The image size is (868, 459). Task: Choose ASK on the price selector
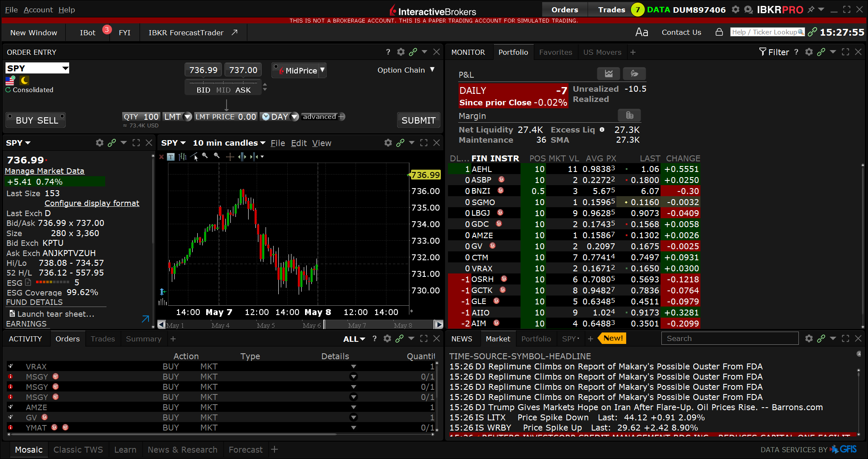243,90
